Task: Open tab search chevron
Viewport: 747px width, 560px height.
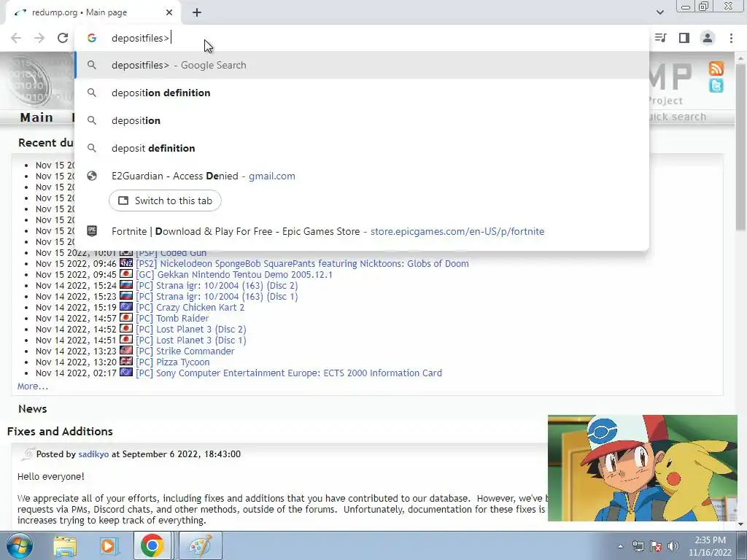Action: tap(659, 12)
